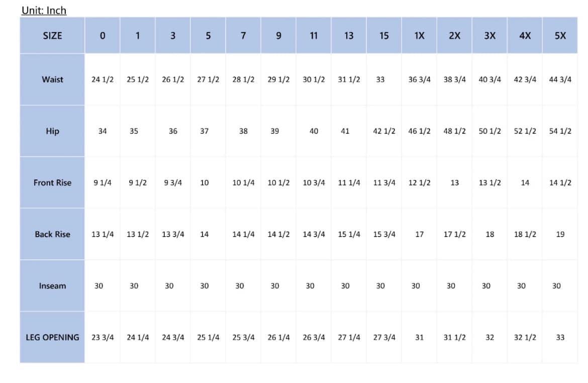
Task: Select the size 0 column header
Action: click(103, 36)
